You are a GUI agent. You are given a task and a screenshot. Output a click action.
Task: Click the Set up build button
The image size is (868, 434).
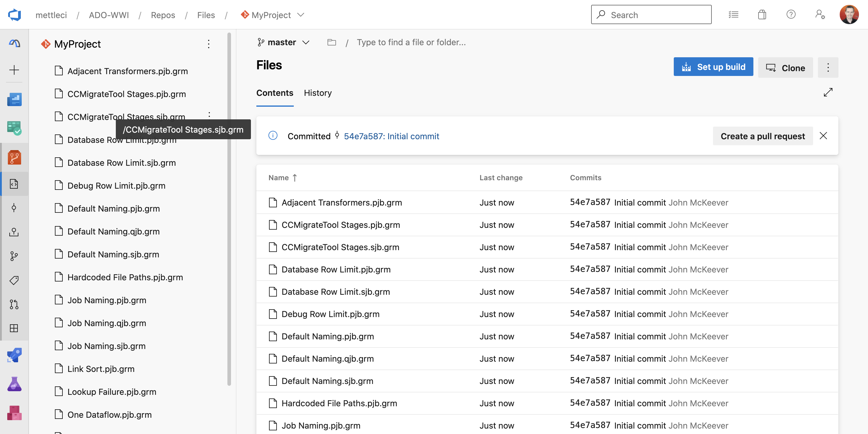(713, 67)
